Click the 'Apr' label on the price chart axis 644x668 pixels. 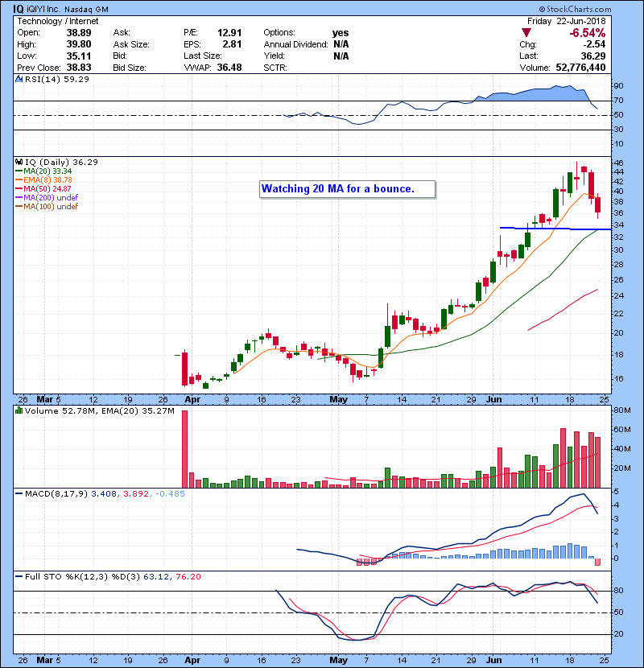pyautogui.click(x=192, y=400)
